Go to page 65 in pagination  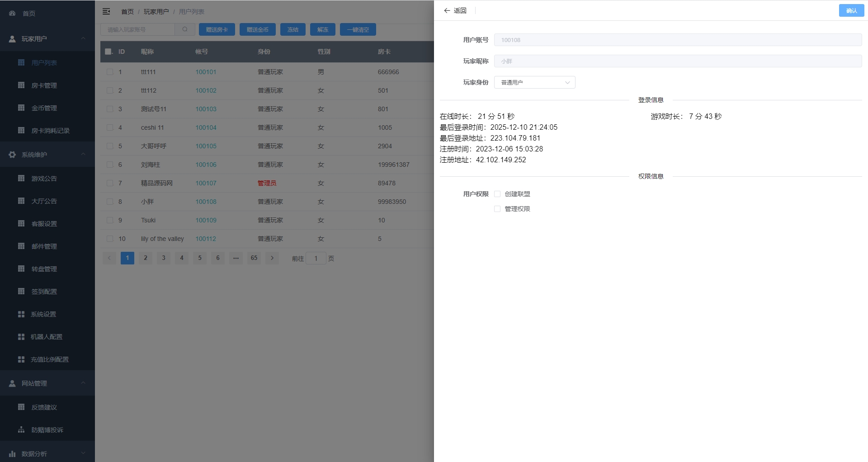pos(254,258)
